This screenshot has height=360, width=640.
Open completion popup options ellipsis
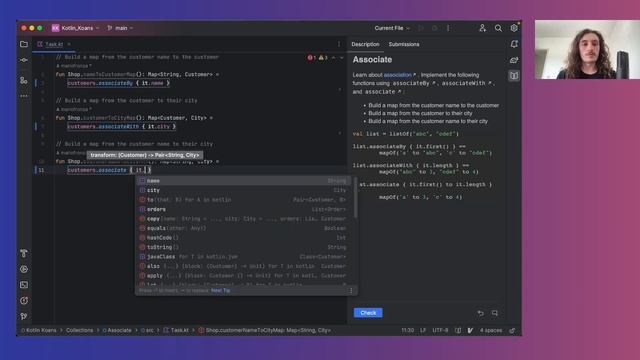(x=351, y=291)
